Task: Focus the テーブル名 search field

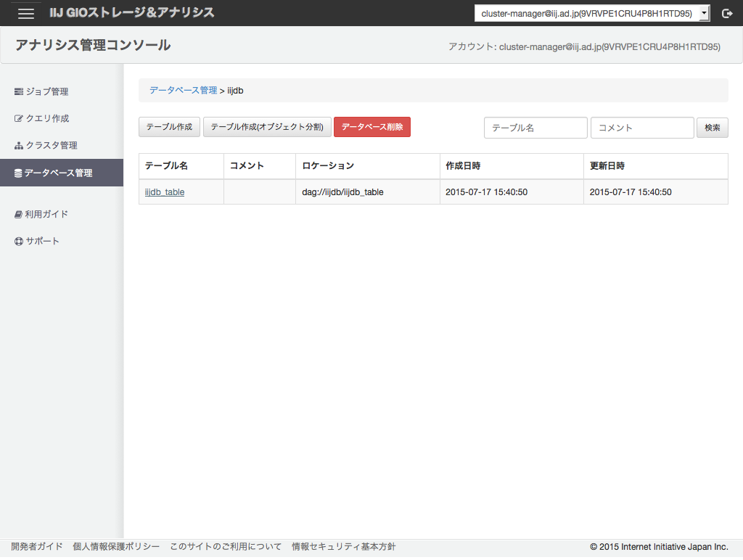Action: coord(535,128)
